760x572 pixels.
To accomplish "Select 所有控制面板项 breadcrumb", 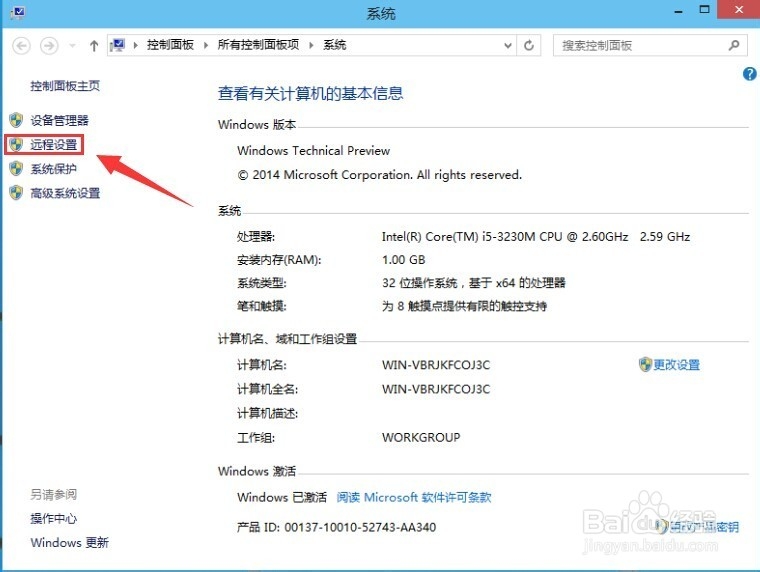I will coord(258,45).
